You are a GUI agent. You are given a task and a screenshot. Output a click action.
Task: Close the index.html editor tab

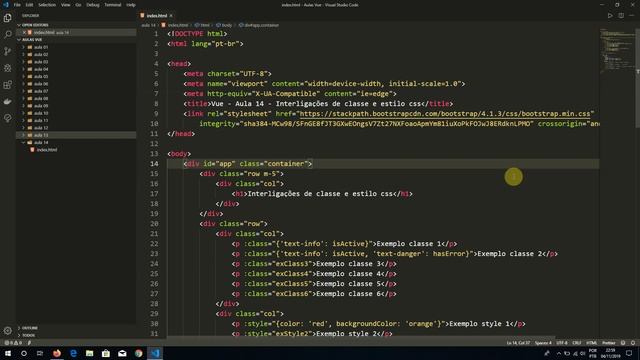coord(171,16)
